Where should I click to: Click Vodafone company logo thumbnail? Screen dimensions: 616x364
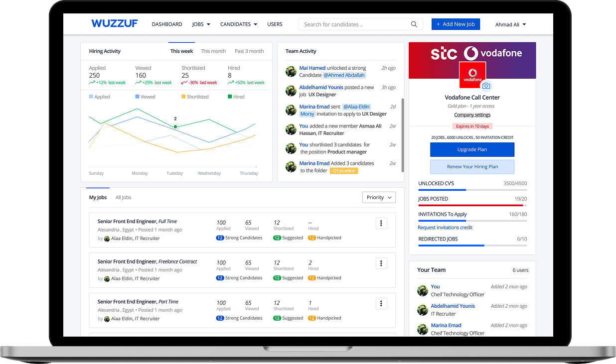pos(472,75)
